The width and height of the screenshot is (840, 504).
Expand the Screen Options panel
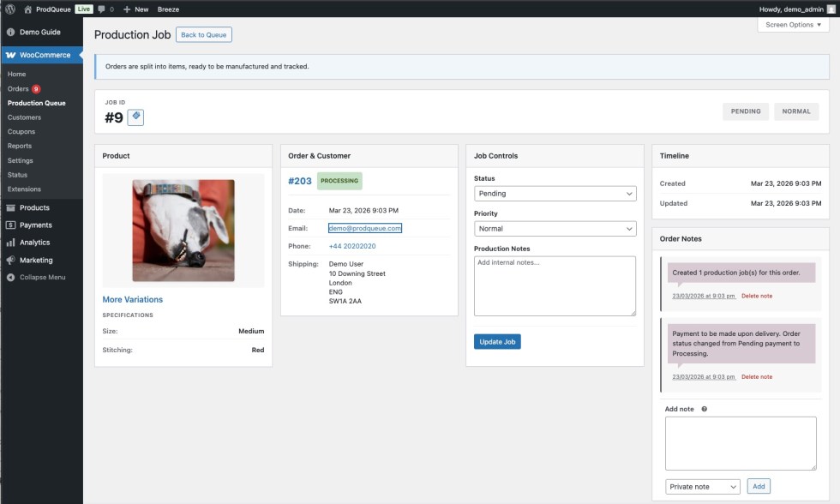[x=793, y=25]
